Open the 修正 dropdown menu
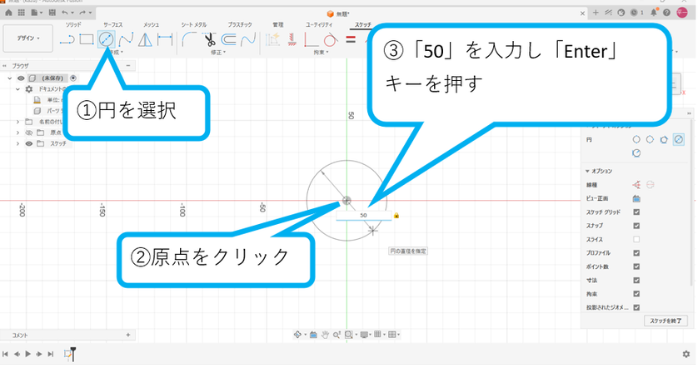Viewport: 698px width, 365px height. (218, 53)
